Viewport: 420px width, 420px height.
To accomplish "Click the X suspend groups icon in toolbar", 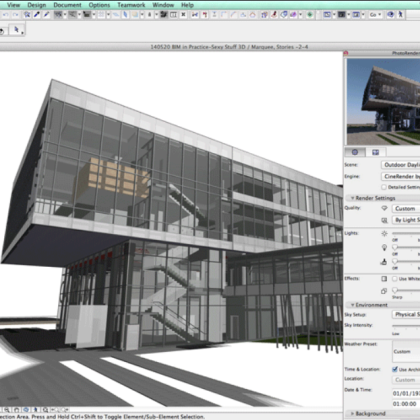I will tap(183, 15).
